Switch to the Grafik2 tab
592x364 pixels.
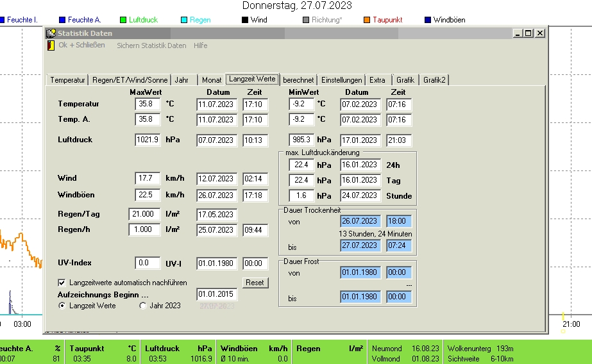pos(434,80)
